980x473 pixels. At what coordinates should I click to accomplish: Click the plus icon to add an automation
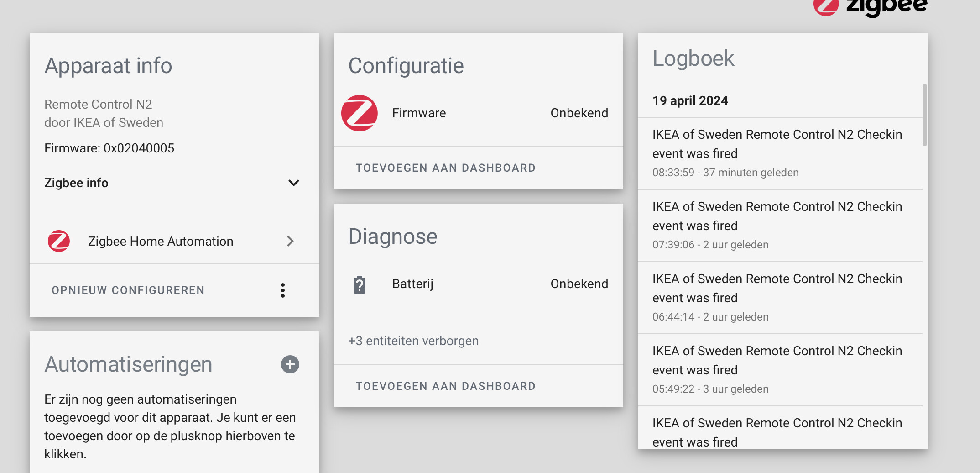[x=290, y=364]
